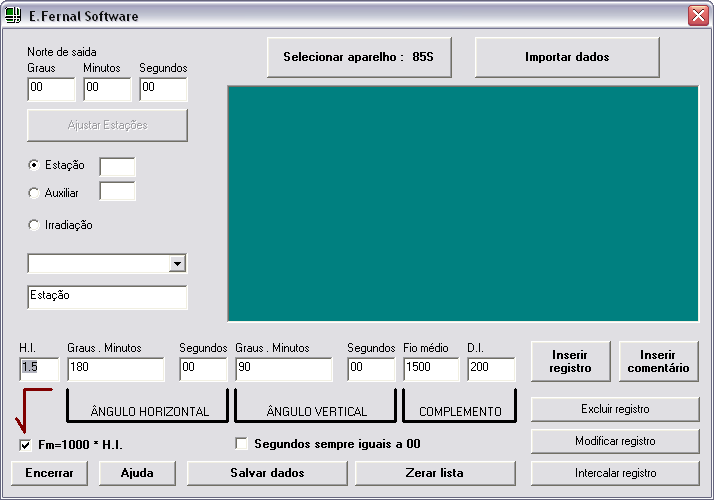
Task: Click the teal data display area
Action: coord(462,203)
